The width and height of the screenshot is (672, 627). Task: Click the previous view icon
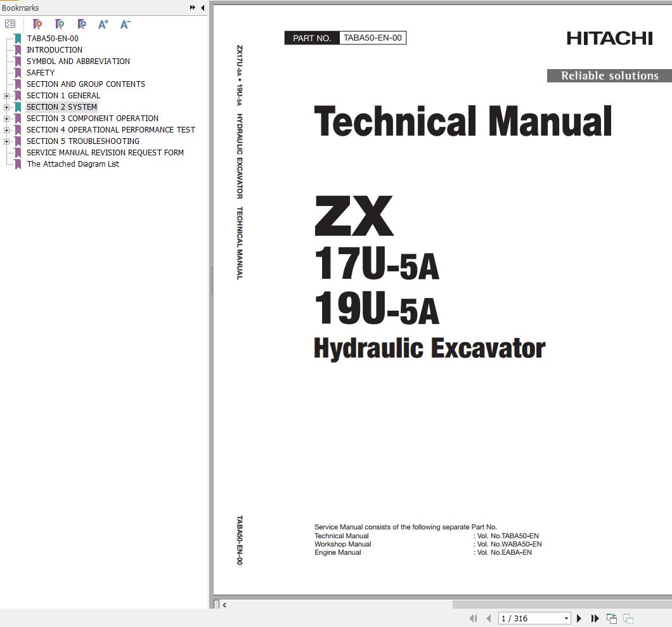(612, 618)
